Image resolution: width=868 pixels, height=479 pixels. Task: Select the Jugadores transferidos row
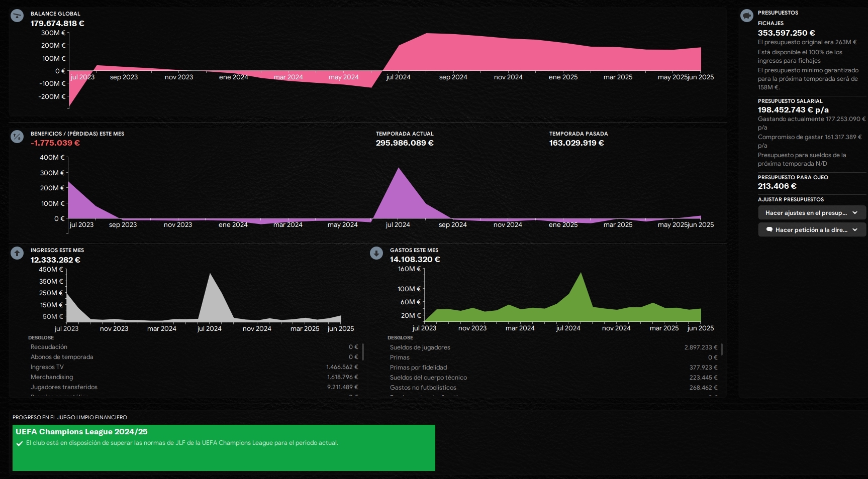[x=194, y=387]
